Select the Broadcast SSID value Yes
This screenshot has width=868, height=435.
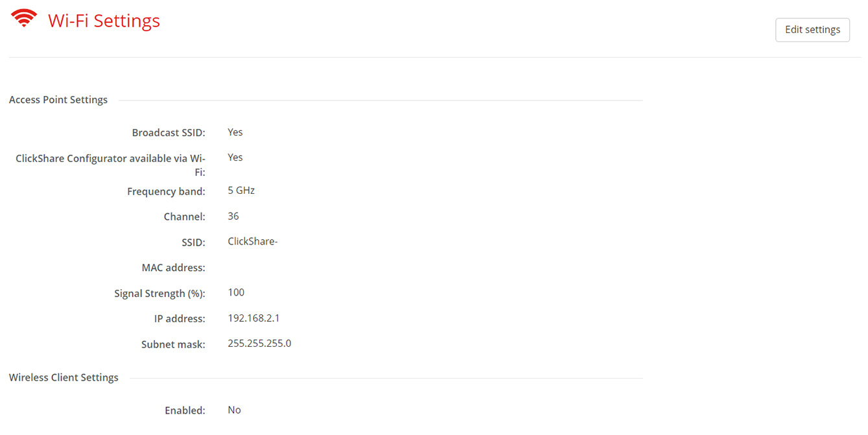[x=235, y=132]
